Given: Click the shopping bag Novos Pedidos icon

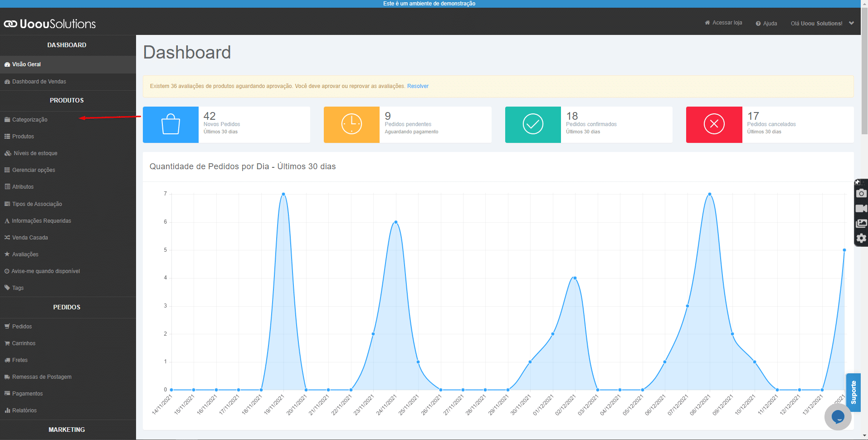Looking at the screenshot, I should (x=171, y=124).
